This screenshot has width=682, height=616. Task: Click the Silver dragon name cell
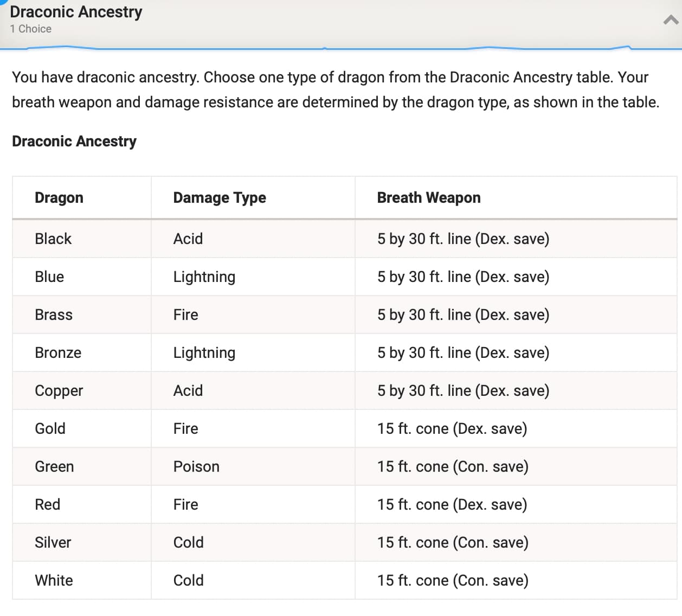(82, 542)
